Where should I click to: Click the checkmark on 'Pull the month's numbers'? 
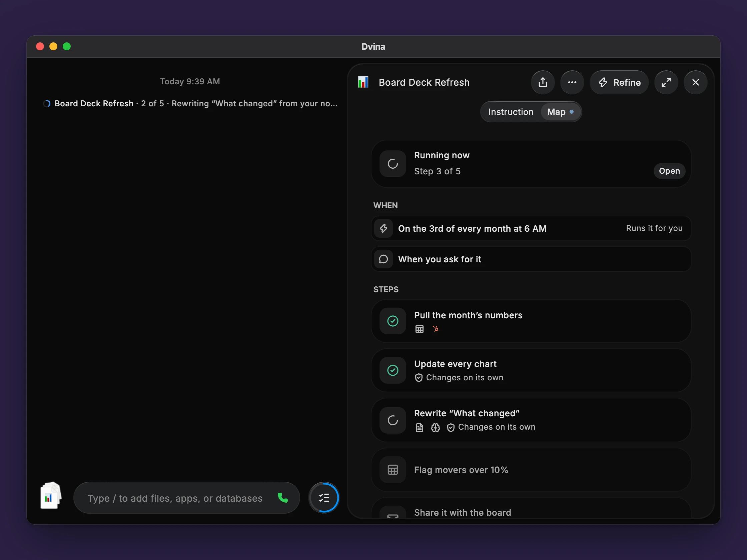(393, 321)
